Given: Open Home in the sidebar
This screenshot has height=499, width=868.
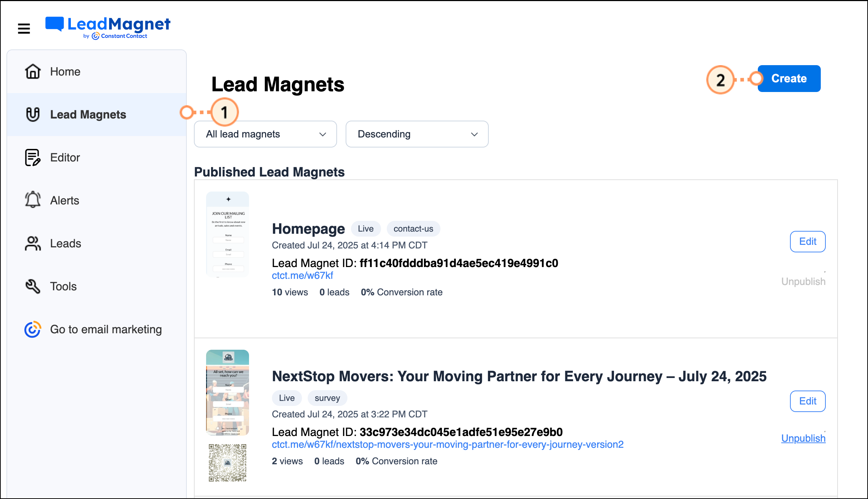Looking at the screenshot, I should [97, 72].
